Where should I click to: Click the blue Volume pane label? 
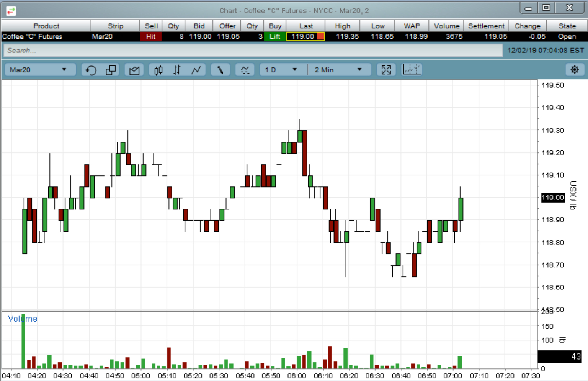pos(23,319)
